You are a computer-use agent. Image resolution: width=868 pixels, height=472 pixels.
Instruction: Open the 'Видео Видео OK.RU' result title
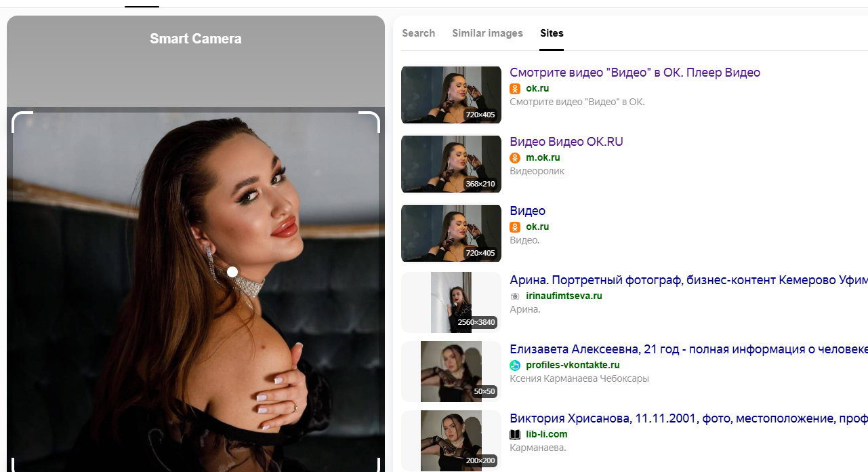point(566,142)
